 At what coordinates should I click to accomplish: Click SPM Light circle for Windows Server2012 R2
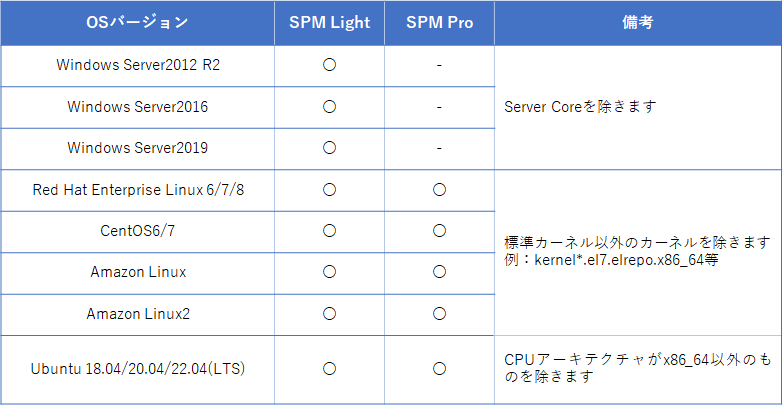(329, 65)
